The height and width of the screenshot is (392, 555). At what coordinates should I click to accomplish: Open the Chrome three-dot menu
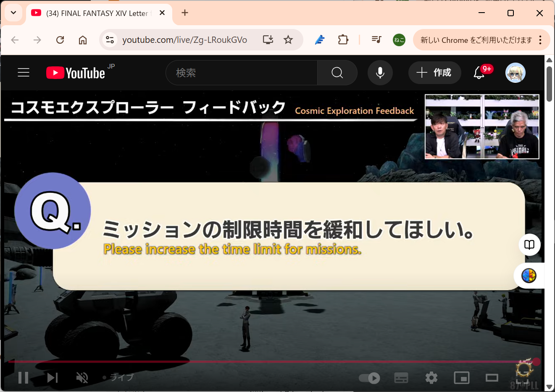pos(540,40)
